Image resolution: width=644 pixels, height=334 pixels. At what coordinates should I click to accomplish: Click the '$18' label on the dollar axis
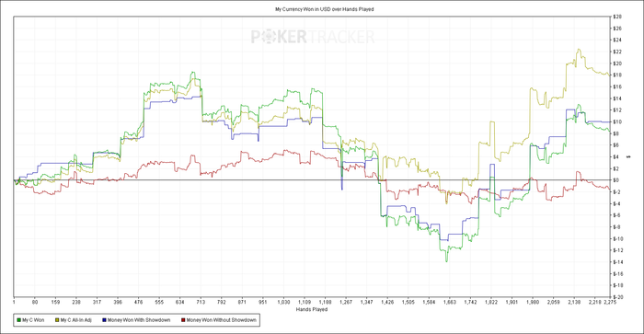point(617,75)
